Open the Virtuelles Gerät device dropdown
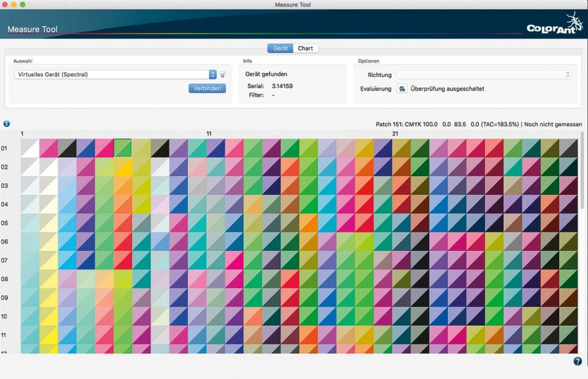Screen dimensions: 588x379 pyautogui.click(x=115, y=75)
